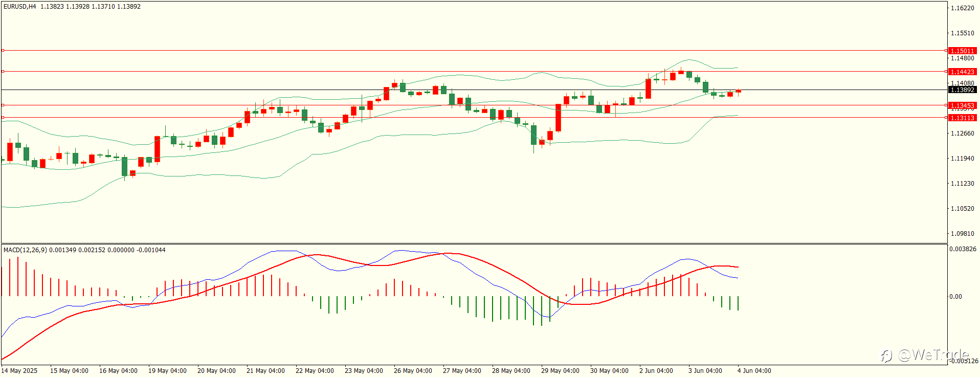This screenshot has height=377, width=980.
Task: Click the 14 May 2025 date label
Action: [x=19, y=371]
